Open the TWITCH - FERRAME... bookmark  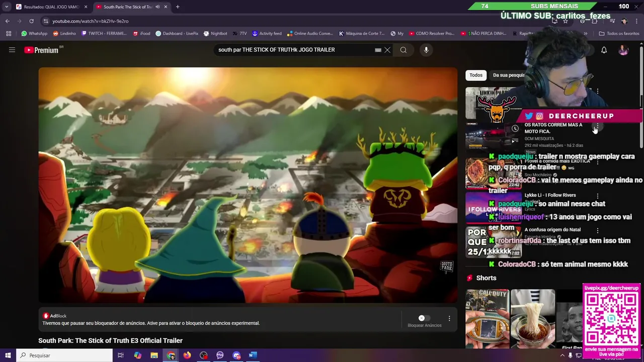pyautogui.click(x=104, y=34)
